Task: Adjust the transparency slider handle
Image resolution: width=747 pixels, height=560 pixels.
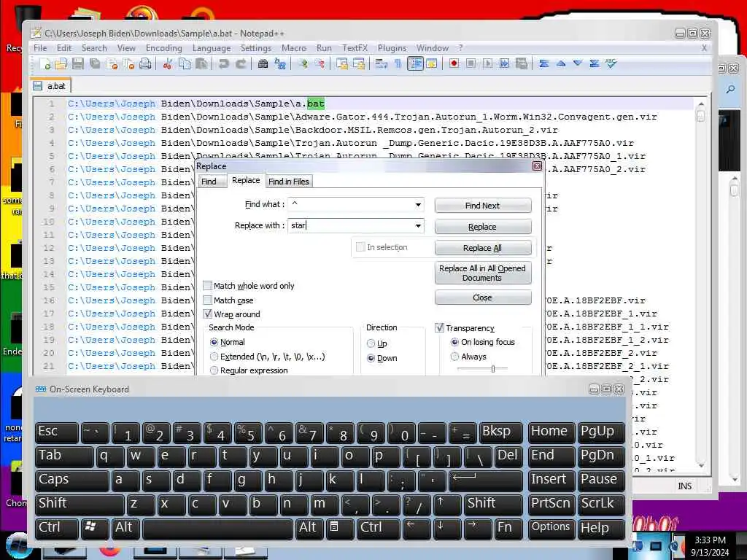Action: (493, 368)
